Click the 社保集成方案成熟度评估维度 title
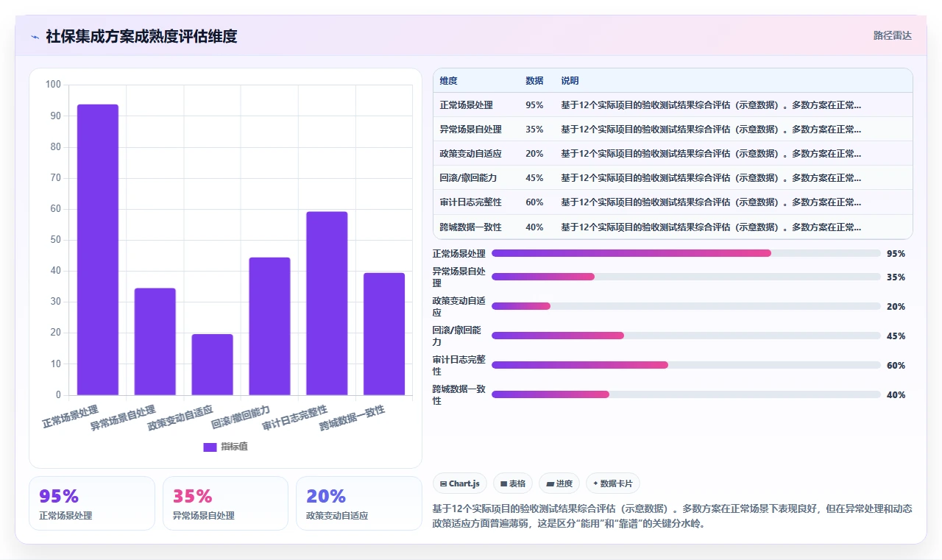The height and width of the screenshot is (560, 942). [141, 36]
